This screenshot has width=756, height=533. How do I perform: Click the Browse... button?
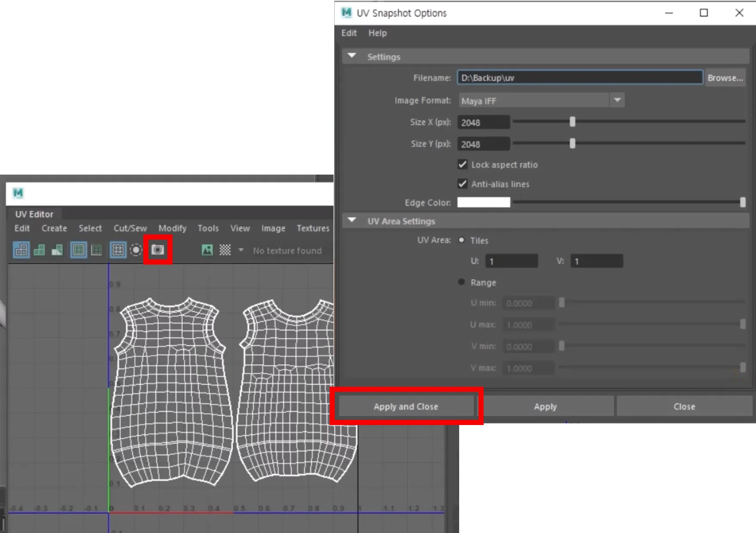(x=725, y=78)
